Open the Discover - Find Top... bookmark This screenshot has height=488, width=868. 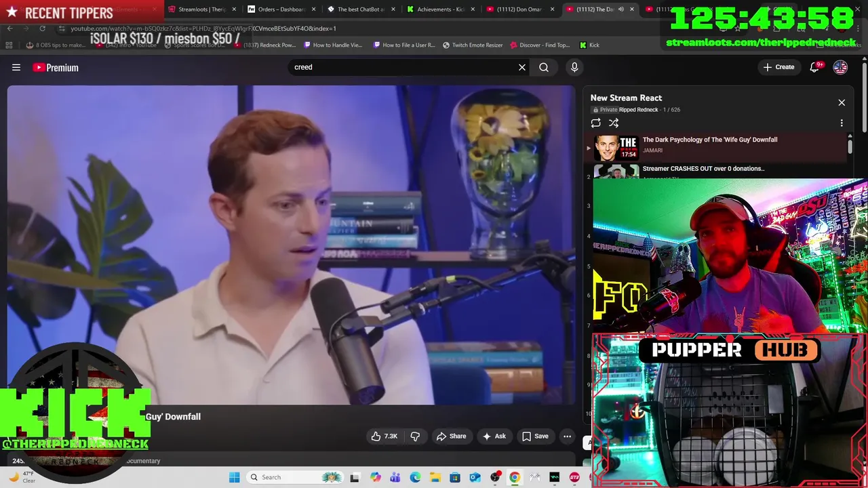[x=540, y=45]
